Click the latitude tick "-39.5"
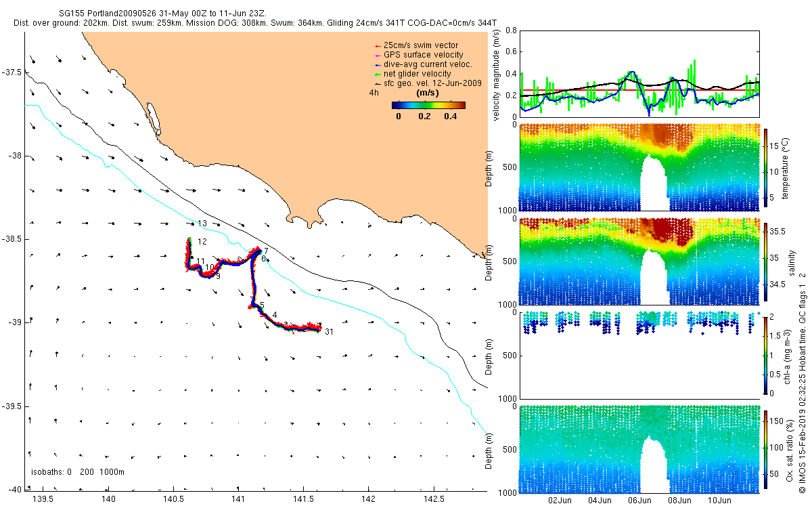This screenshot has height=508, width=812. [12, 407]
